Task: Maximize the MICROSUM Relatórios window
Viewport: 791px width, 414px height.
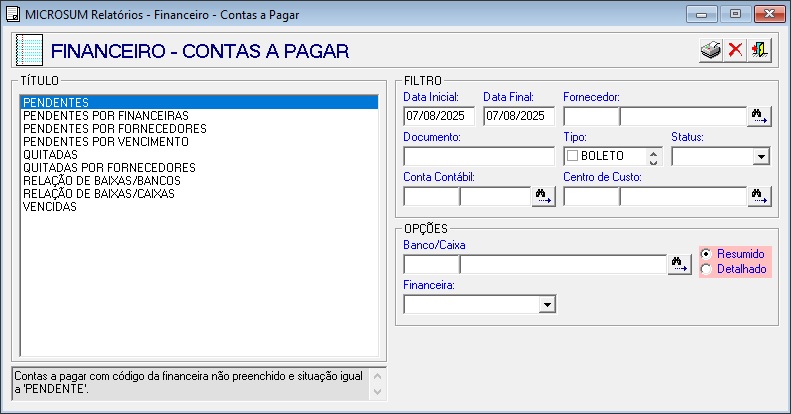Action: pos(736,14)
